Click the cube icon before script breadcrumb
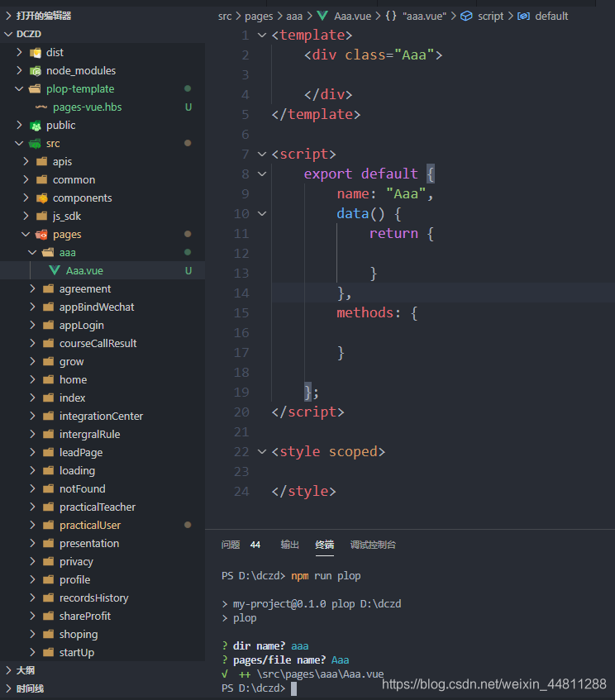The width and height of the screenshot is (615, 700). 466,16
